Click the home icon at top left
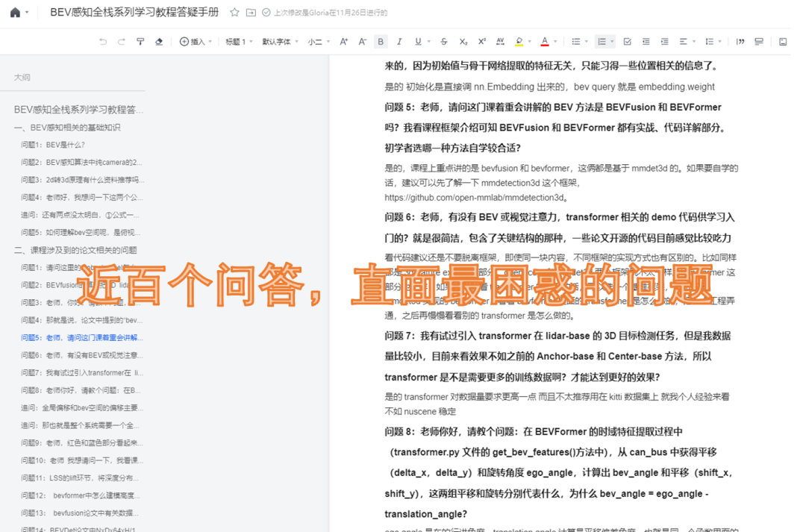 [15, 13]
